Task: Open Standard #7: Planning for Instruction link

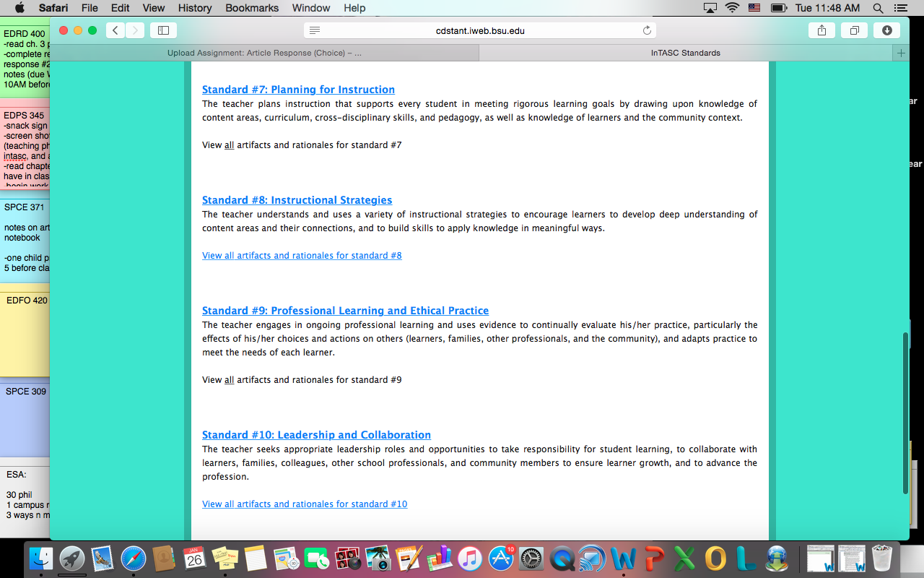Action: click(x=298, y=90)
